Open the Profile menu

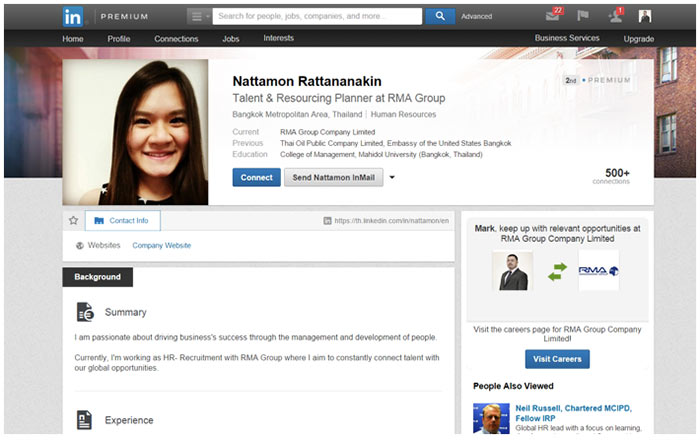[119, 39]
